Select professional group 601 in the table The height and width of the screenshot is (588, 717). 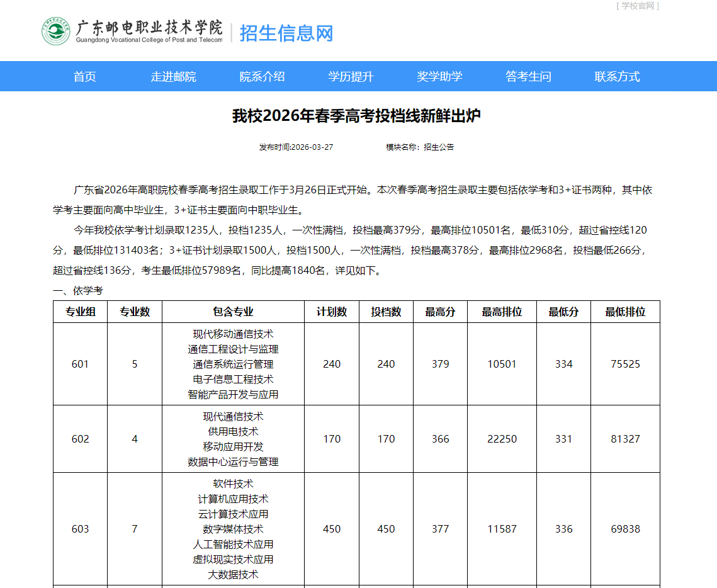point(80,364)
